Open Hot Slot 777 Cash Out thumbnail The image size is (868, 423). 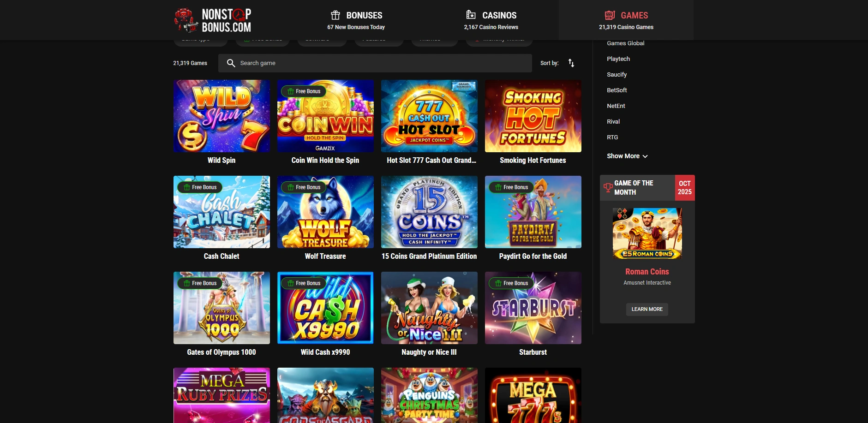(x=429, y=116)
